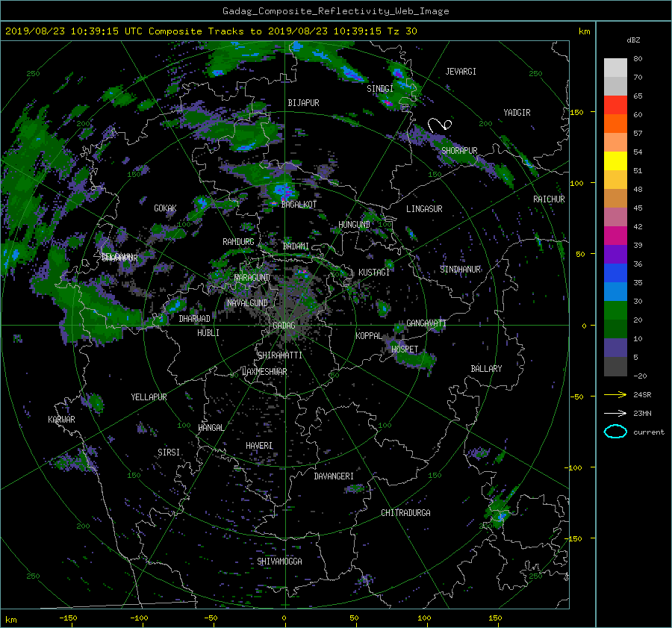The height and width of the screenshot is (628, 672).
Task: Click the SINDGI city label
Action: (380, 89)
